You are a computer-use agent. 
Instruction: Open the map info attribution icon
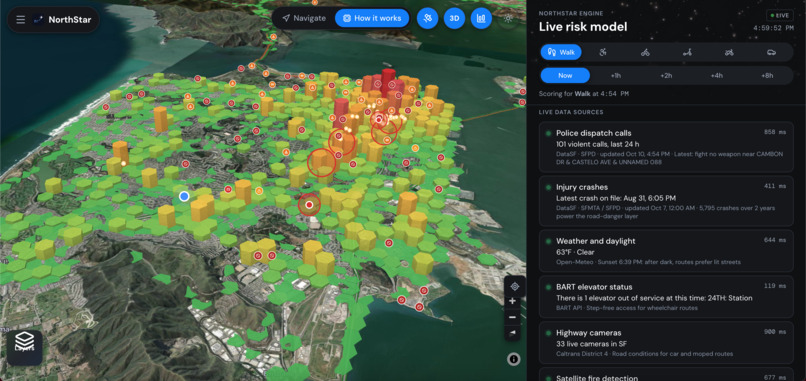[x=514, y=359]
